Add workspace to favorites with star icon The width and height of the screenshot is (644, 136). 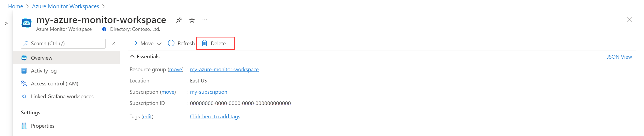click(x=192, y=20)
